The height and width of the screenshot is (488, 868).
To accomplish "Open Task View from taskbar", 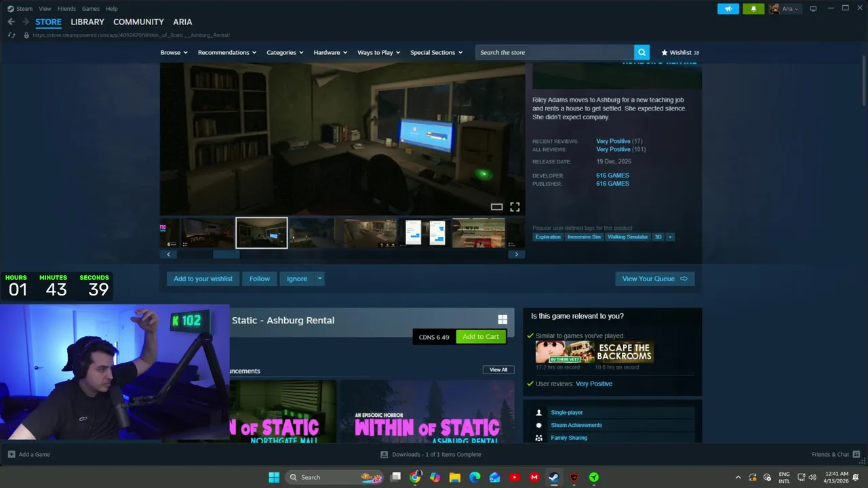I will pos(396,477).
